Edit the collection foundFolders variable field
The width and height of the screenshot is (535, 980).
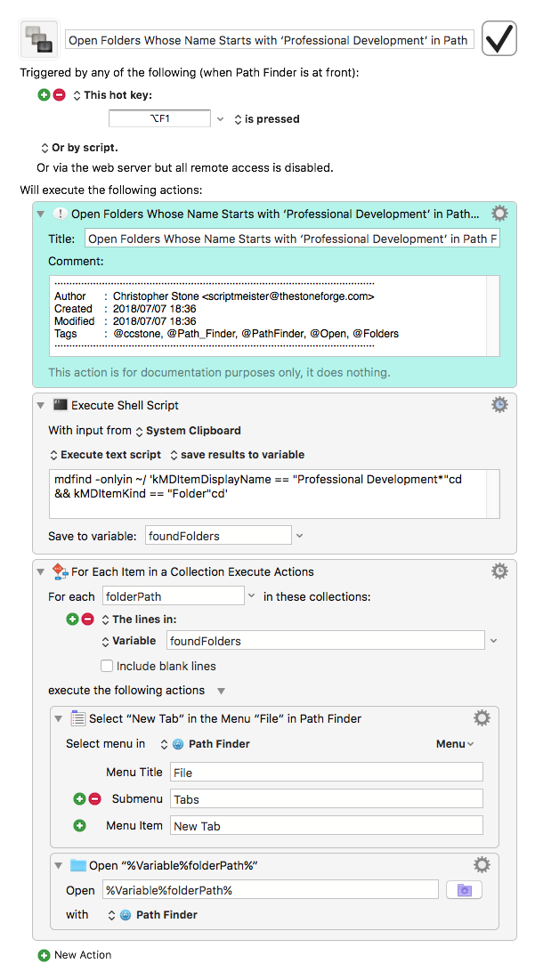click(326, 641)
